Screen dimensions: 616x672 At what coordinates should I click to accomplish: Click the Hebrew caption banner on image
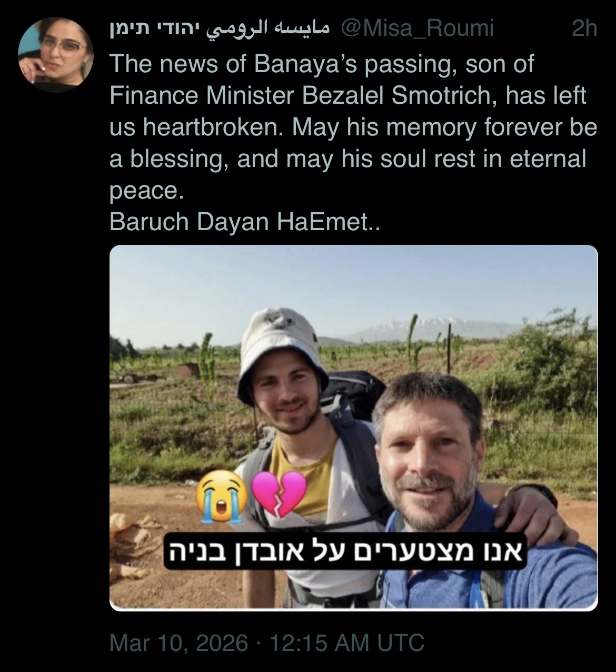point(345,551)
